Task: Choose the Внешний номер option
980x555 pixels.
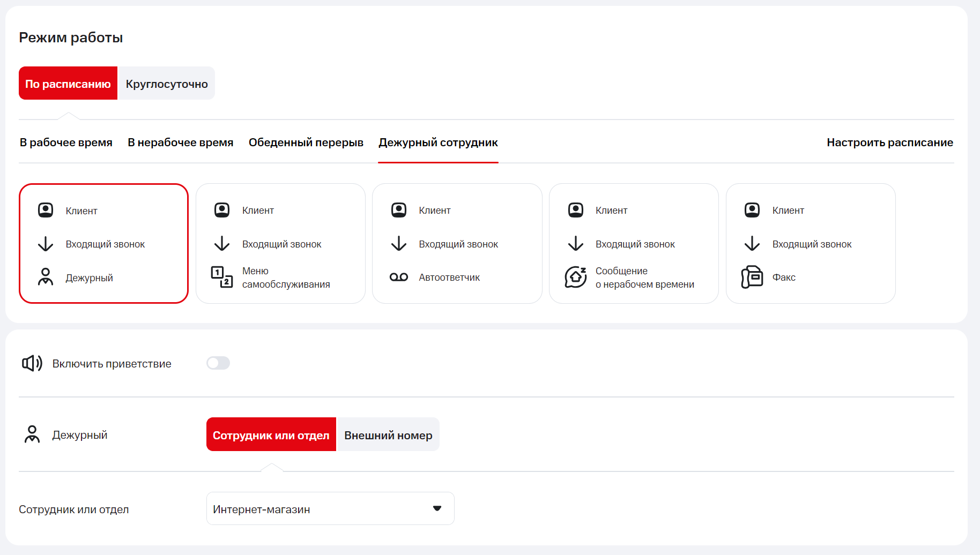Action: coord(388,435)
